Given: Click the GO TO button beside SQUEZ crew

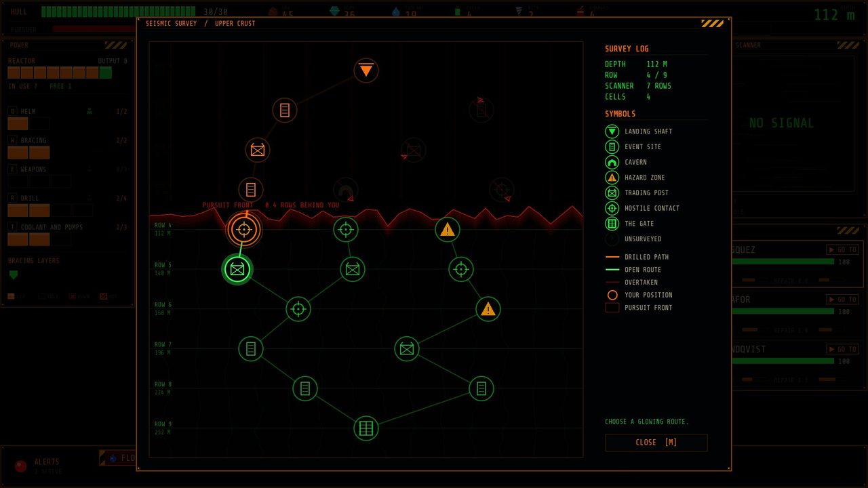Looking at the screenshot, I should (842, 249).
